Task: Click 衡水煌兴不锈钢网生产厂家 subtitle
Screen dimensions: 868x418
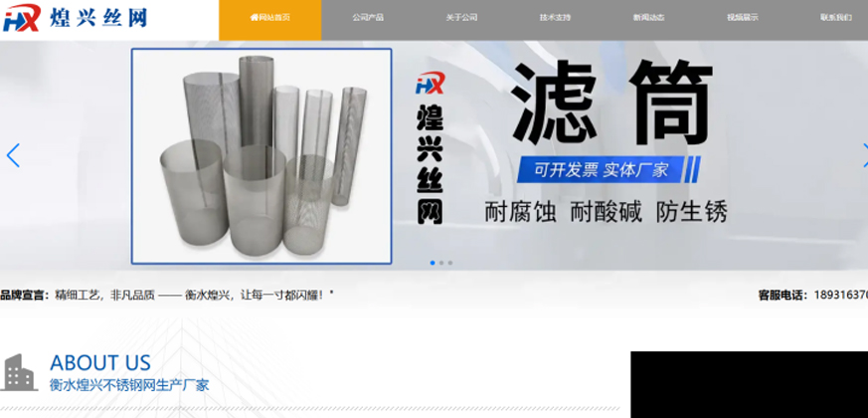Action: (129, 385)
